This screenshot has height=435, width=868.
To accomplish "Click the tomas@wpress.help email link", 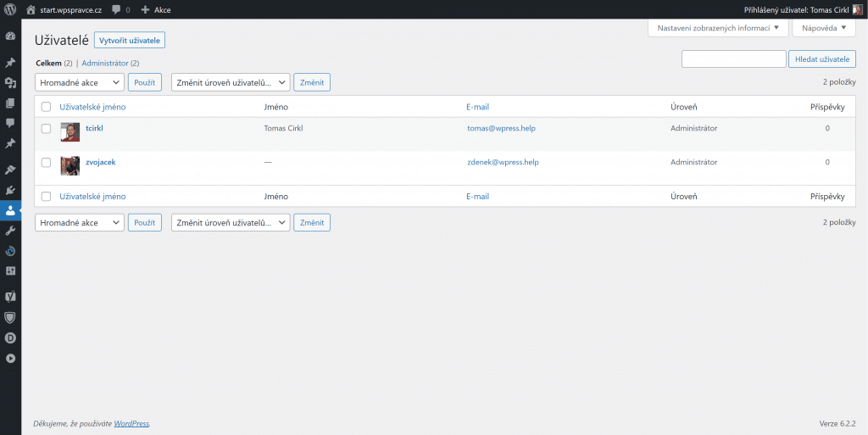I will pos(502,128).
